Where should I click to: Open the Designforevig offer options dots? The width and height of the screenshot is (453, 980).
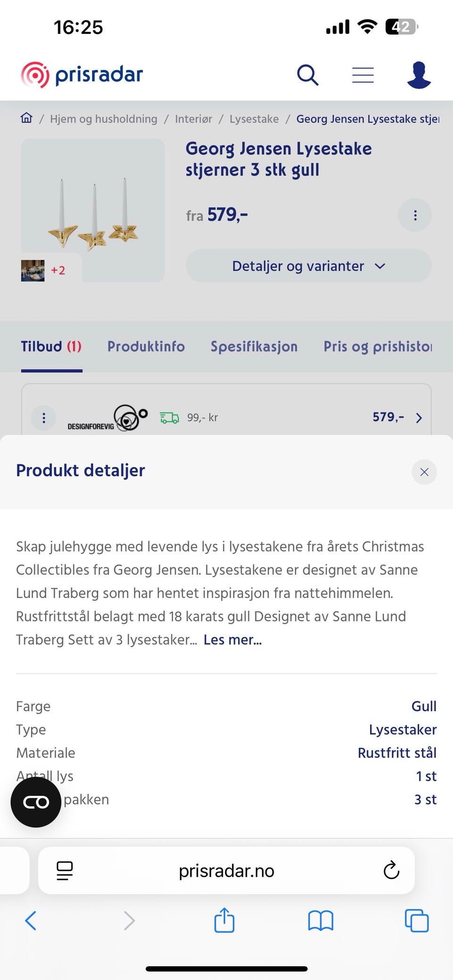click(x=44, y=418)
